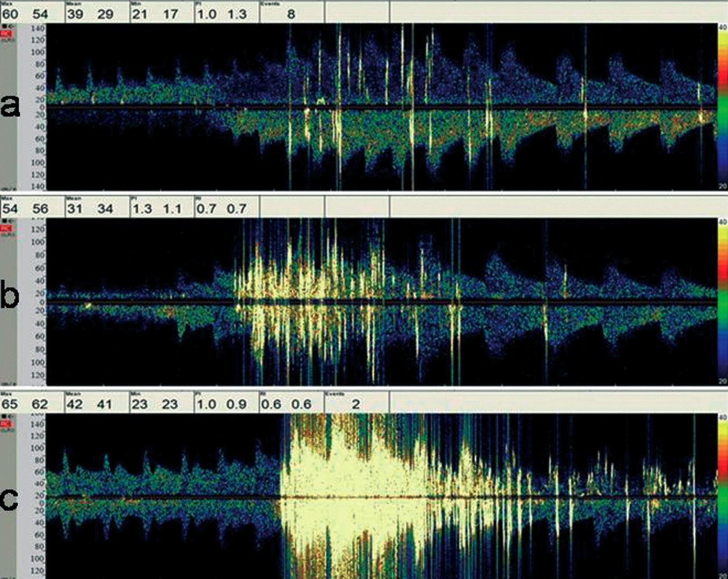Click the color intensity scale bar of panel b
Image resolution: width=728 pixels, height=579 pixels.
click(x=722, y=301)
